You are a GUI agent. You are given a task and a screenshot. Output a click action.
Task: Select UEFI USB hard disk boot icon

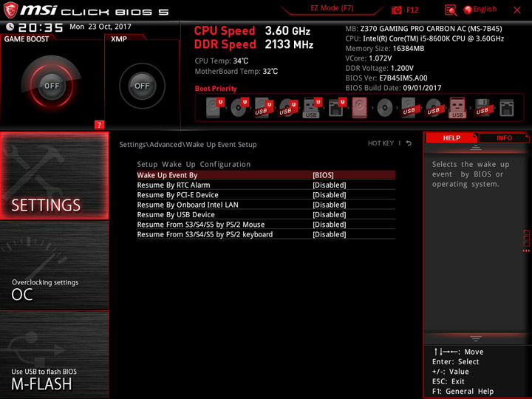(264, 108)
